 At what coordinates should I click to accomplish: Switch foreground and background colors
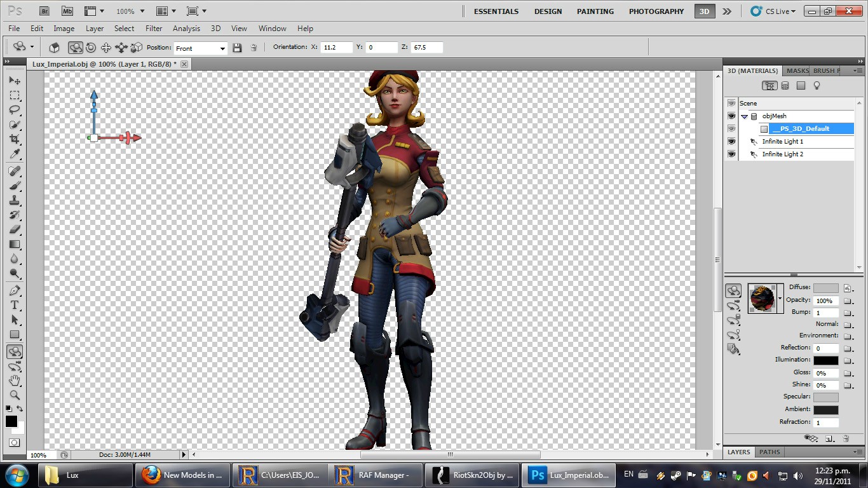pos(20,409)
